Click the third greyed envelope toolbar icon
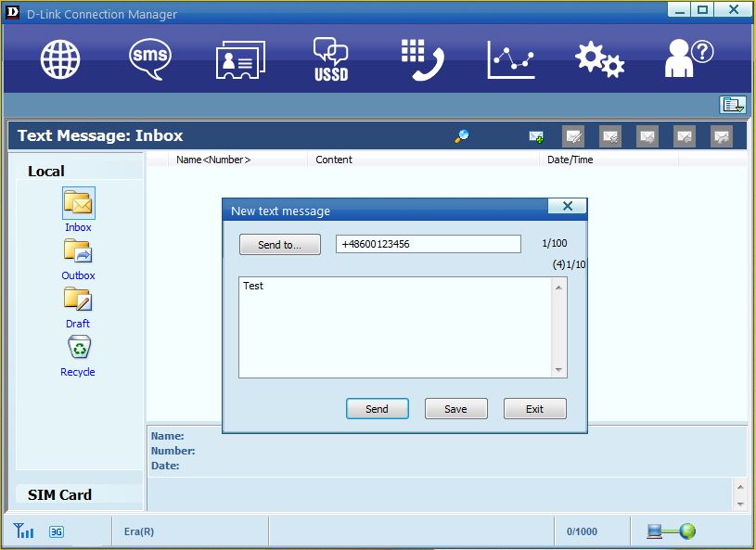756x550 pixels. click(647, 136)
